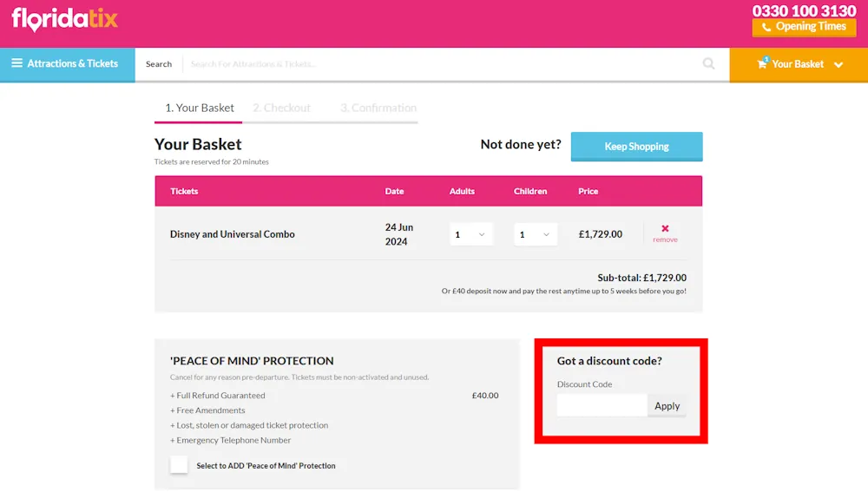The width and height of the screenshot is (868, 492).
Task: Click the Emergency Telephone Number line
Action: pos(230,440)
